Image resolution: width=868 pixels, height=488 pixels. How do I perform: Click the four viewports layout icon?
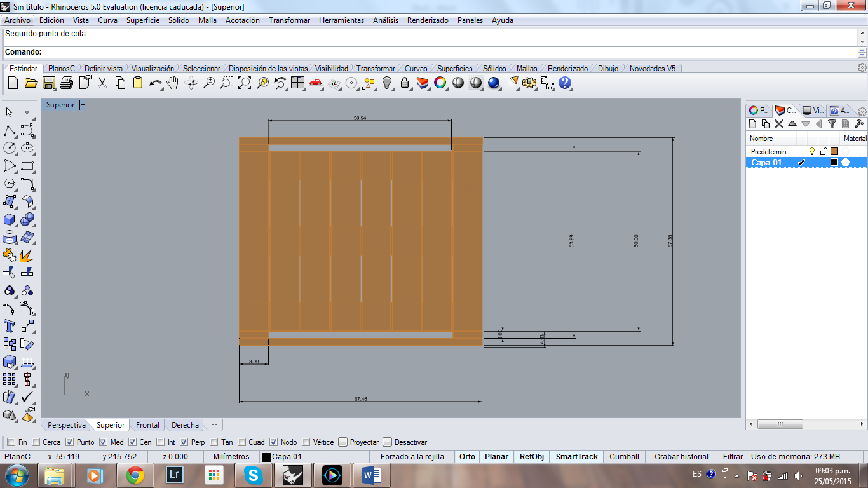tap(298, 83)
